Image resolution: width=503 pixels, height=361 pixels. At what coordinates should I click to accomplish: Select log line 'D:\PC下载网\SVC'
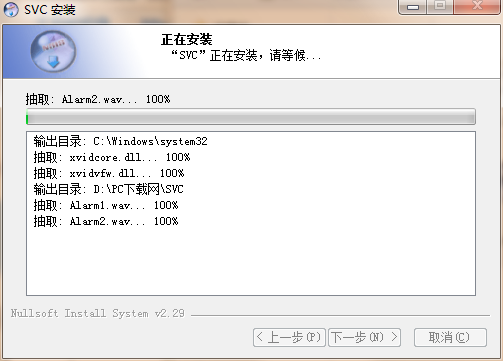coord(109,189)
